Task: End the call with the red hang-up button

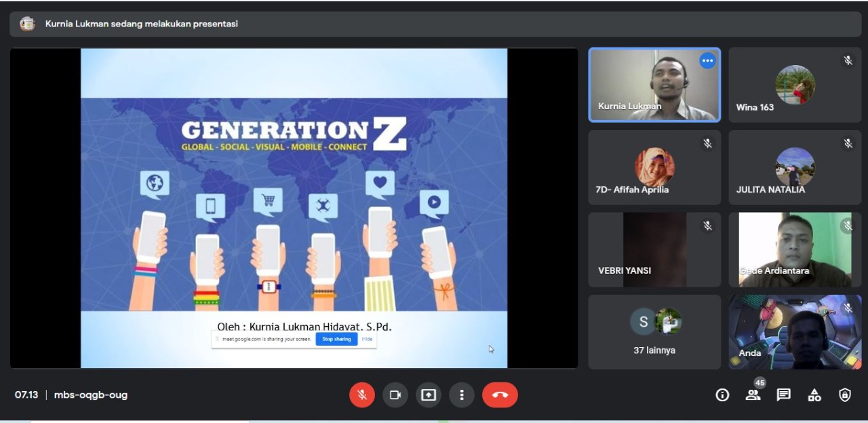Action: 500,395
